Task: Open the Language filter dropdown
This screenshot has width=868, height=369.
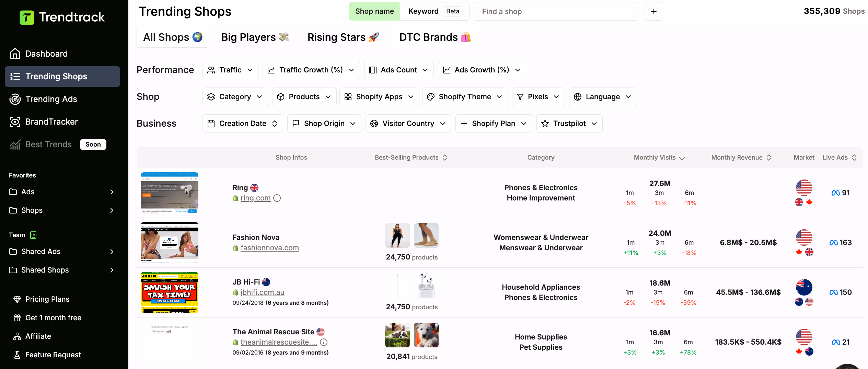Action: point(603,97)
